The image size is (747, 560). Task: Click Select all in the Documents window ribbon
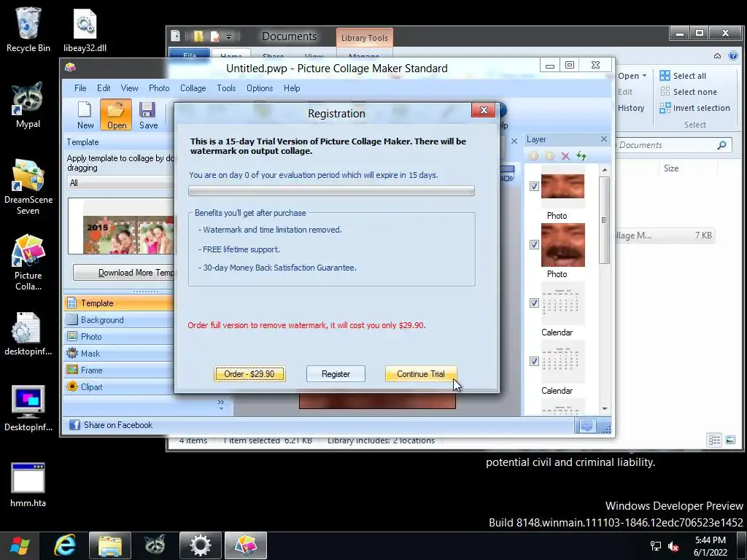pyautogui.click(x=683, y=76)
